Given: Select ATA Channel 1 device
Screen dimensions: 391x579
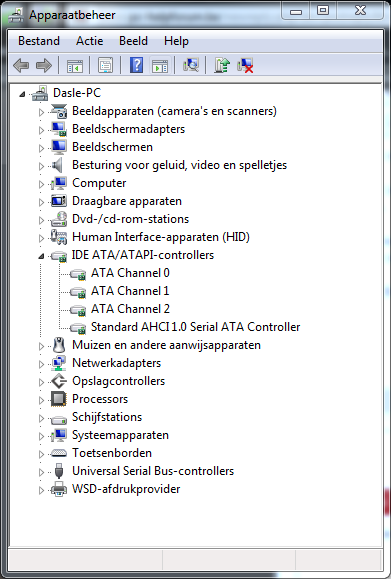Looking at the screenshot, I should (x=130, y=291).
